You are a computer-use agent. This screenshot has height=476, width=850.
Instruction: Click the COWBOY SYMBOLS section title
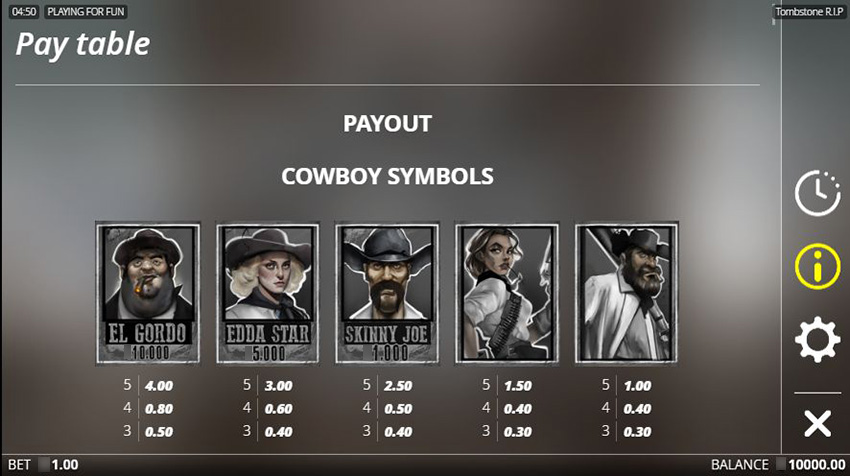387,176
